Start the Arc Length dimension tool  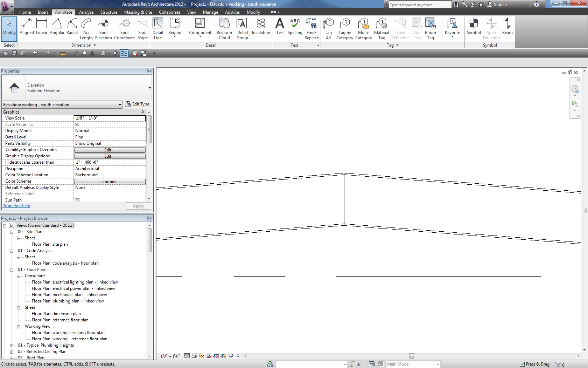(x=86, y=29)
